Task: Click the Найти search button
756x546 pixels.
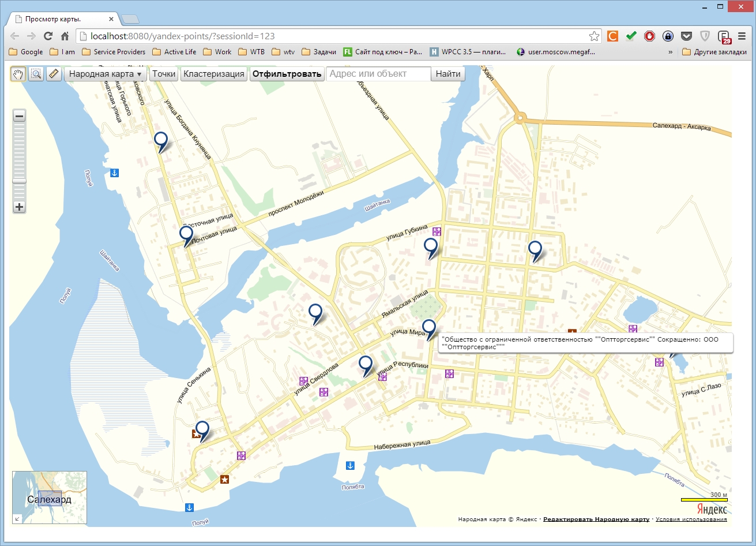Action: pos(448,74)
